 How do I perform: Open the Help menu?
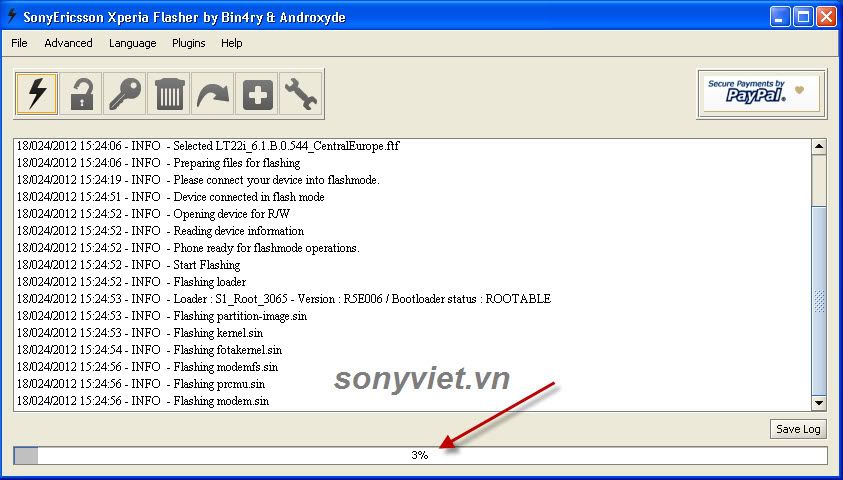(232, 43)
